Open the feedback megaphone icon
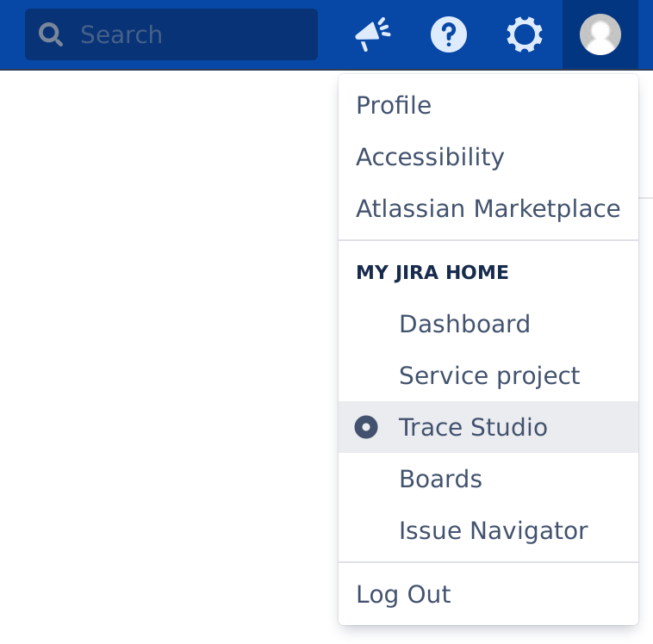Image resolution: width=653 pixels, height=644 pixels. coord(373,34)
